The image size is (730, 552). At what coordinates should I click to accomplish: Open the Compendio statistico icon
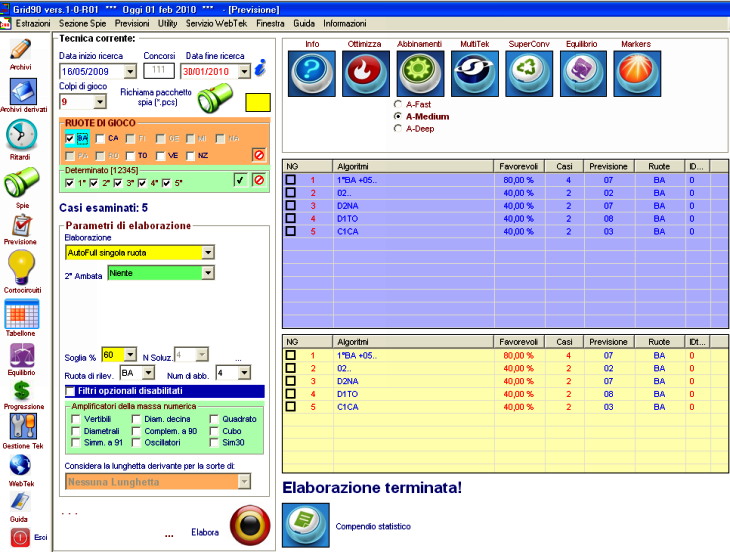pos(306,525)
